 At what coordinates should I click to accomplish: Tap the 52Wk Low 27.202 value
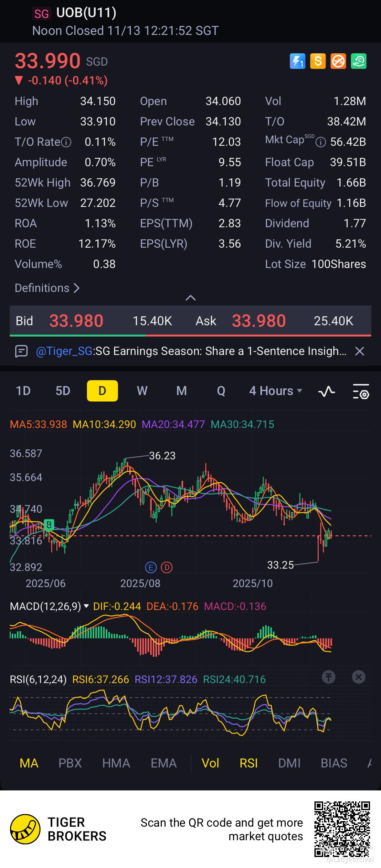click(x=98, y=203)
